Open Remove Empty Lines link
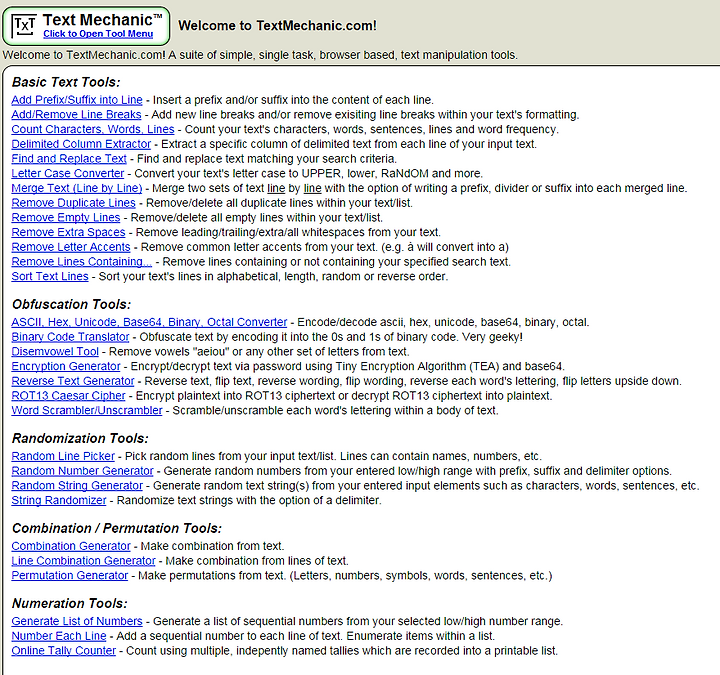This screenshot has width=720, height=675. click(66, 217)
